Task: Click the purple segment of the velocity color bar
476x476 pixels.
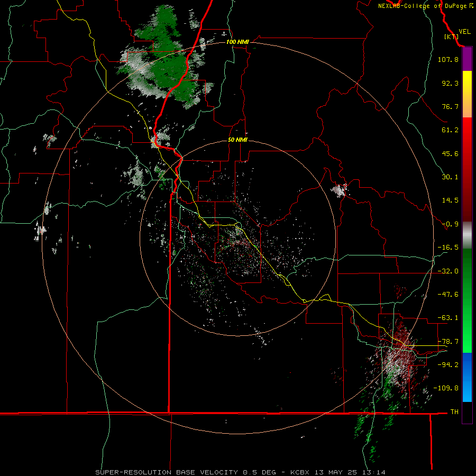Action: [467, 59]
